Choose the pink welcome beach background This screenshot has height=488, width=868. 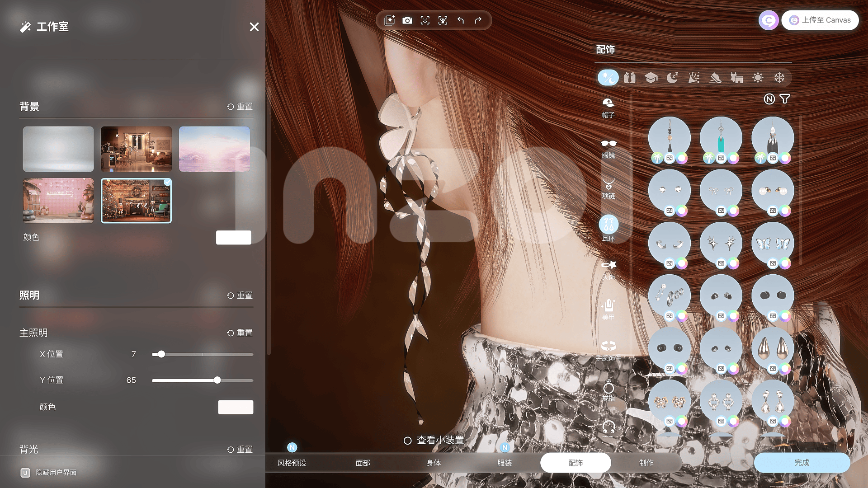[58, 201]
